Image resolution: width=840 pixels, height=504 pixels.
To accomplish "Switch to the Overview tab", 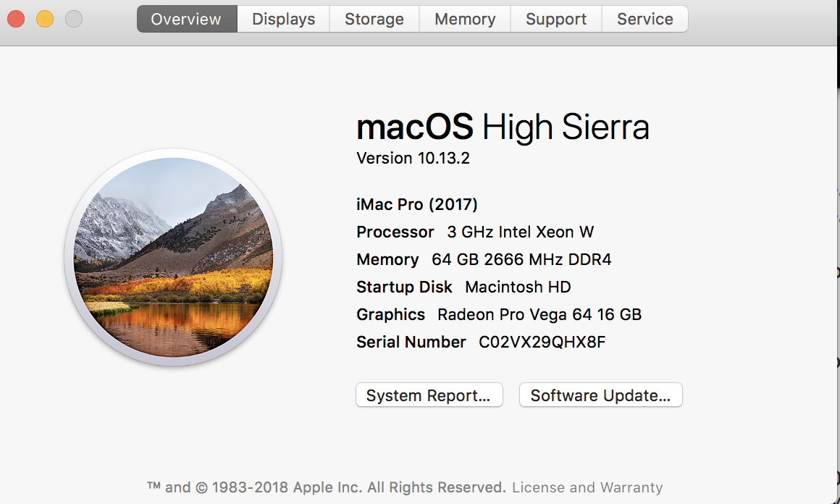I will [x=186, y=19].
